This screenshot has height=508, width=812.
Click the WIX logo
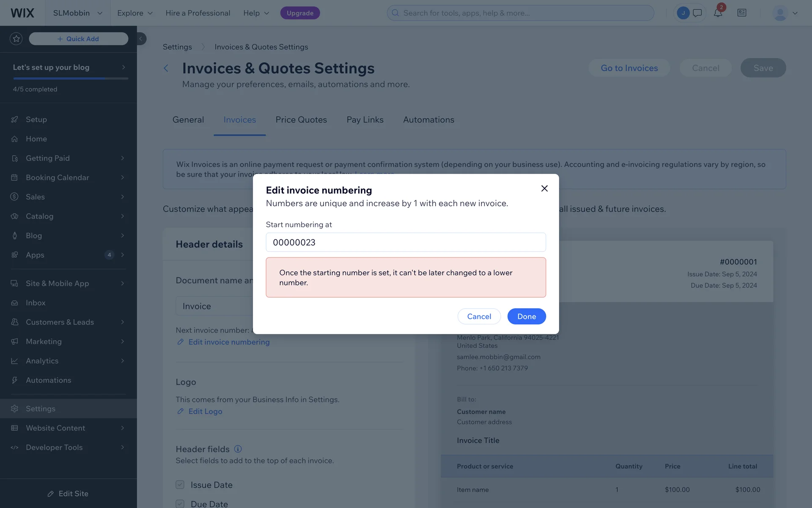click(22, 13)
